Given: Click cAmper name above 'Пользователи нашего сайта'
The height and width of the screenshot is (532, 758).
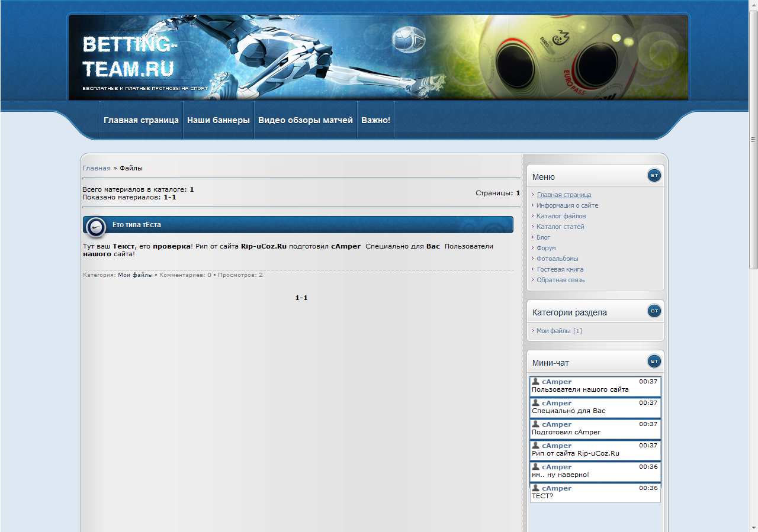Looking at the screenshot, I should [557, 382].
